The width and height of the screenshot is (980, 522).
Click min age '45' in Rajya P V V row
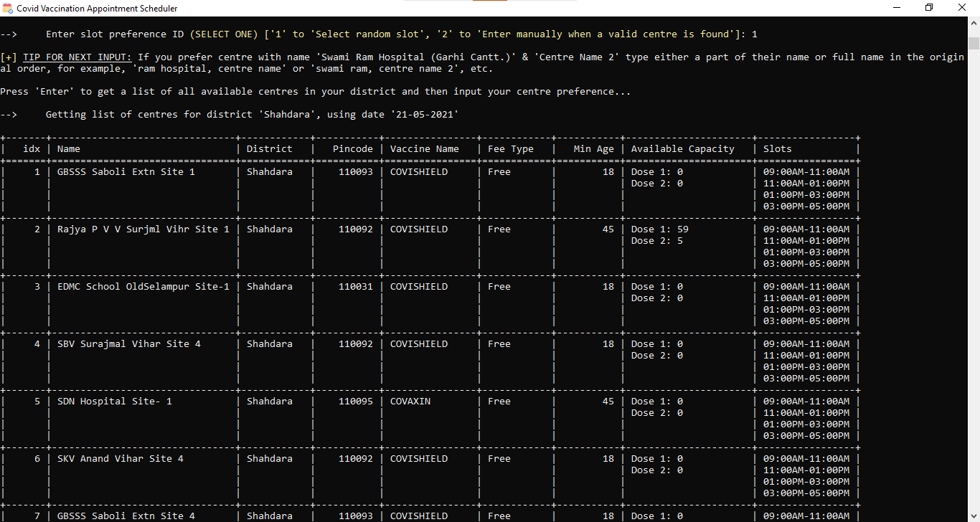point(608,229)
